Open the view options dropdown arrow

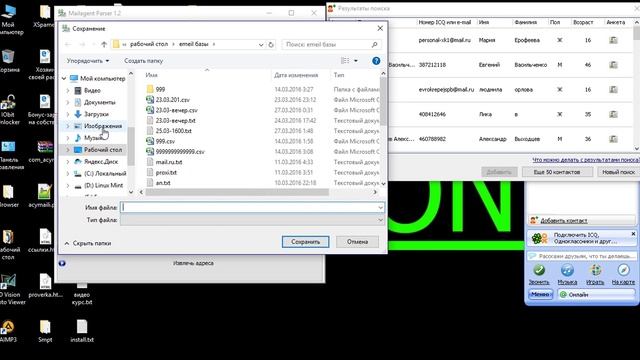click(x=356, y=61)
